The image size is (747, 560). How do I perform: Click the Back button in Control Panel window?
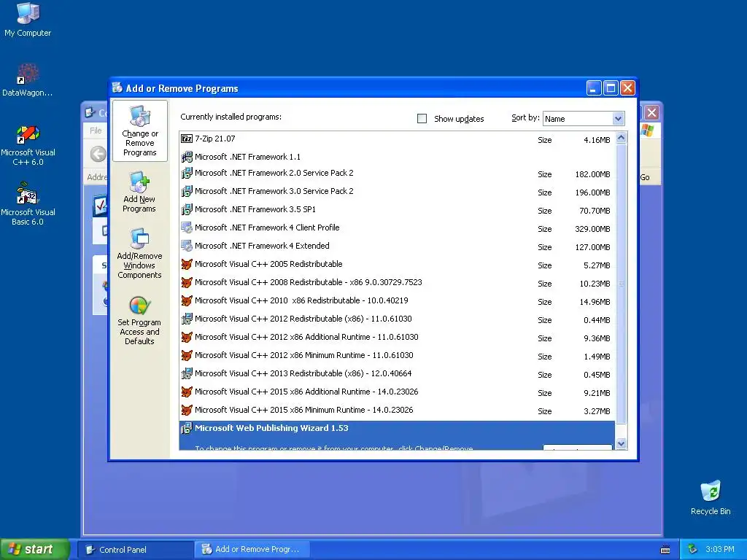point(98,154)
